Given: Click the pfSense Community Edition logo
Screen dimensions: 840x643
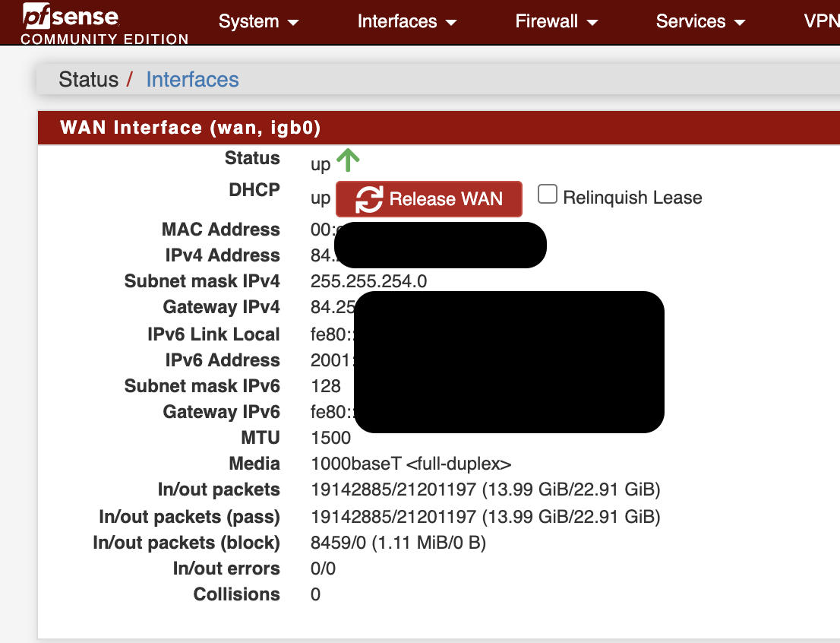Looking at the screenshot, I should (104, 24).
